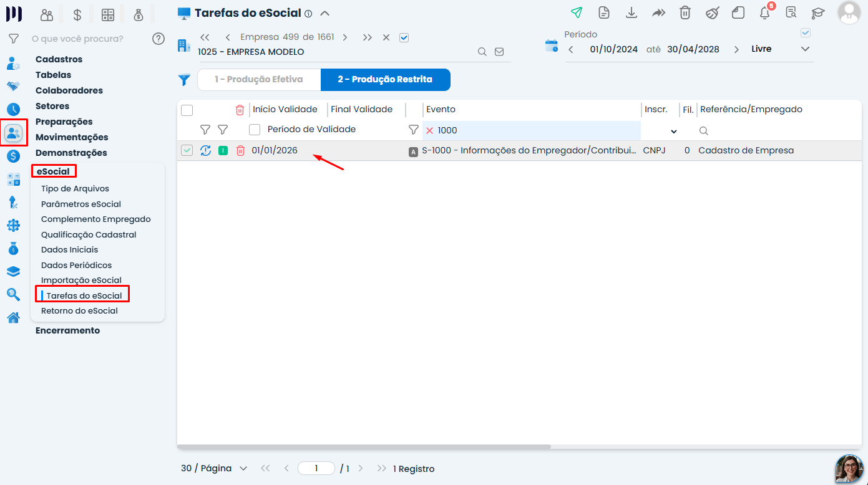Screen dimensions: 868x485
Task: Go to next company arrow
Action: [344, 37]
